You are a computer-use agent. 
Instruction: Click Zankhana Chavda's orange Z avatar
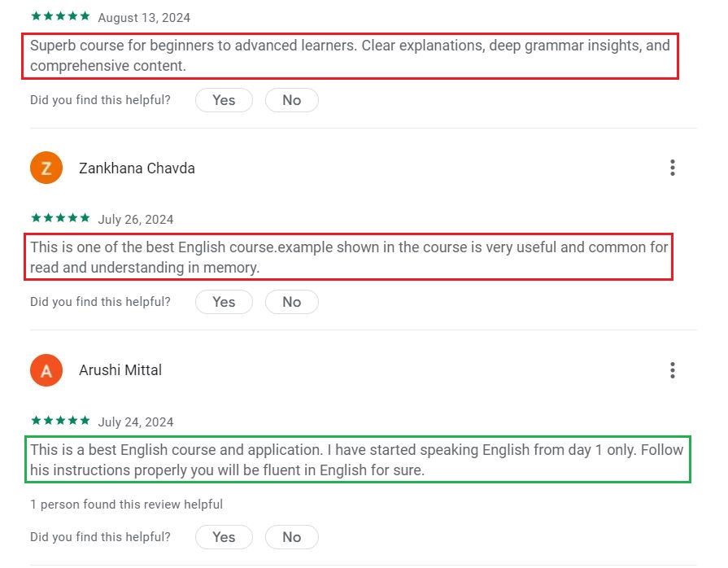tap(46, 168)
